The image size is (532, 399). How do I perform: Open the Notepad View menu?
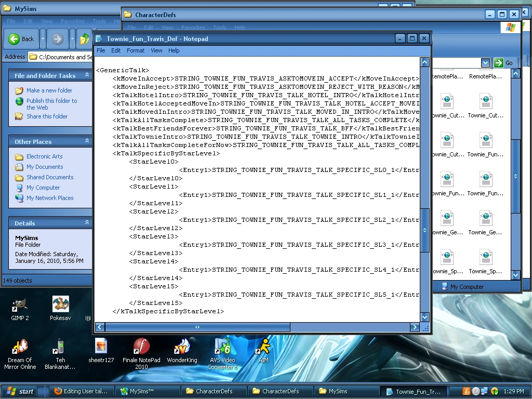[156, 50]
